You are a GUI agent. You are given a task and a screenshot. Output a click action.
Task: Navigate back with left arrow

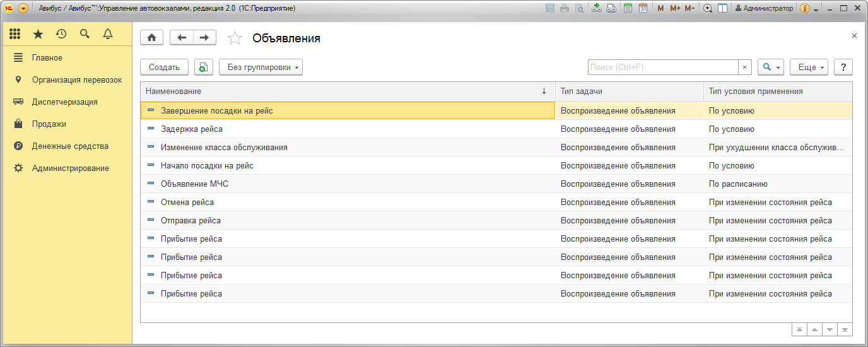tap(182, 38)
